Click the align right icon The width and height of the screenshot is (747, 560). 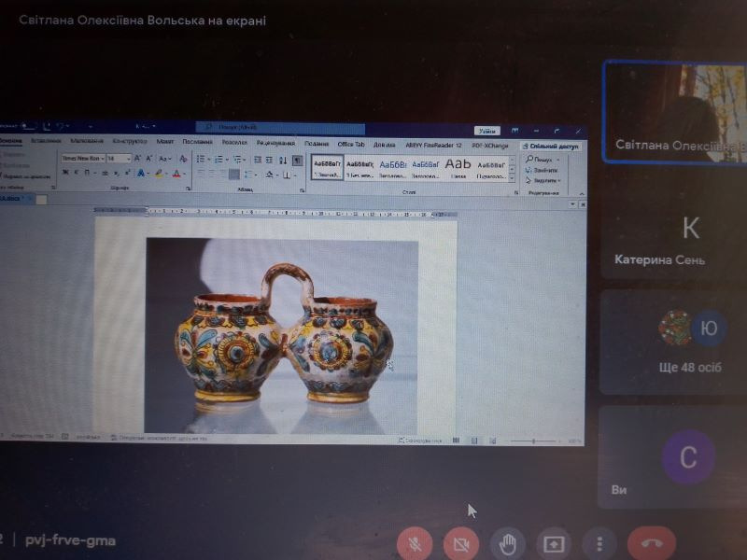tap(223, 175)
